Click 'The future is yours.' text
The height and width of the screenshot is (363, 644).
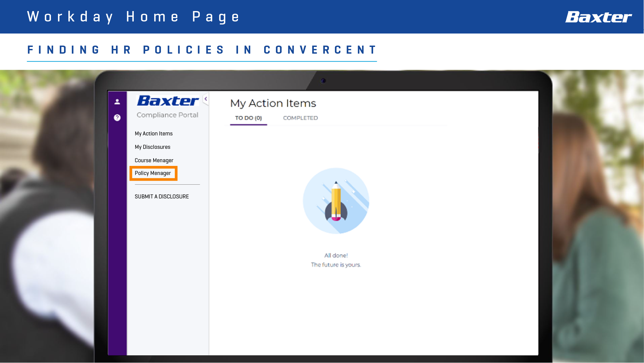tap(336, 265)
